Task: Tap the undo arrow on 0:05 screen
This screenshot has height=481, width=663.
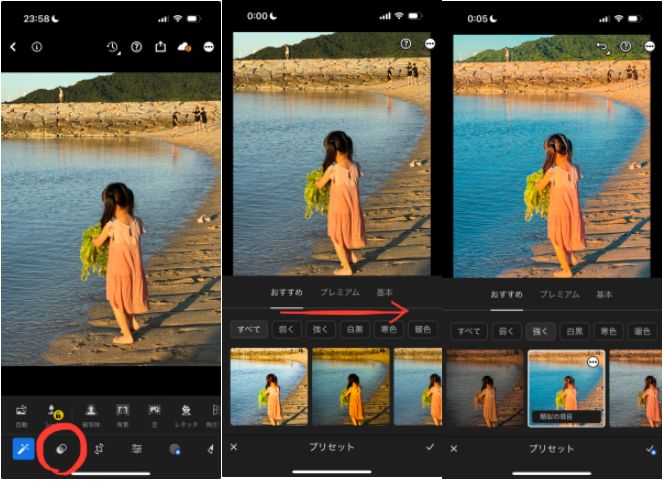Action: pos(602,47)
